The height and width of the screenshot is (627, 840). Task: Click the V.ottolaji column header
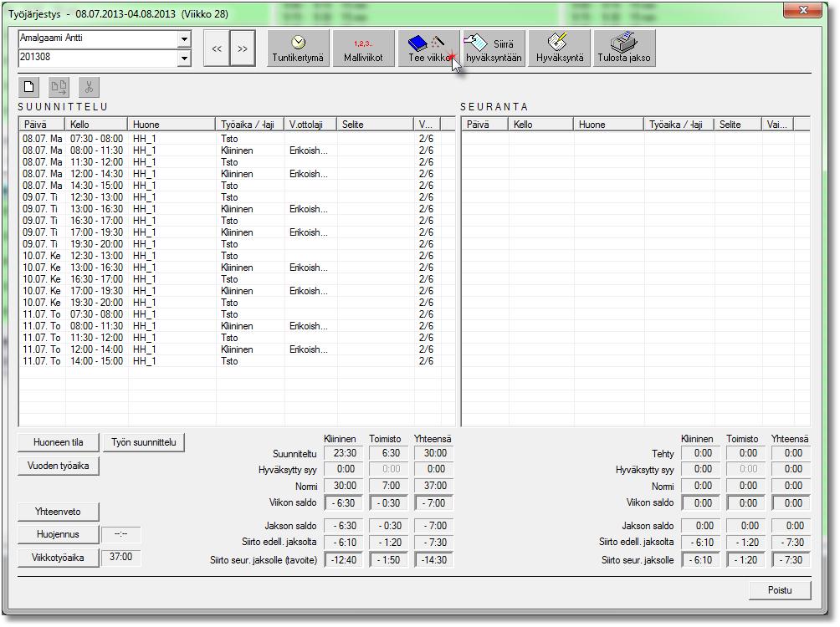coord(310,125)
